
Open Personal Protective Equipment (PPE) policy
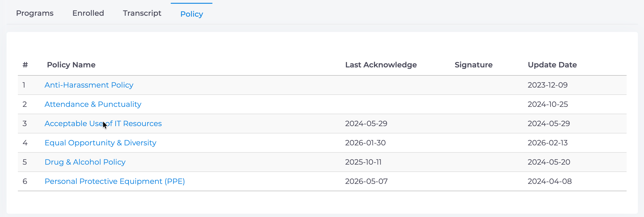[x=115, y=181]
